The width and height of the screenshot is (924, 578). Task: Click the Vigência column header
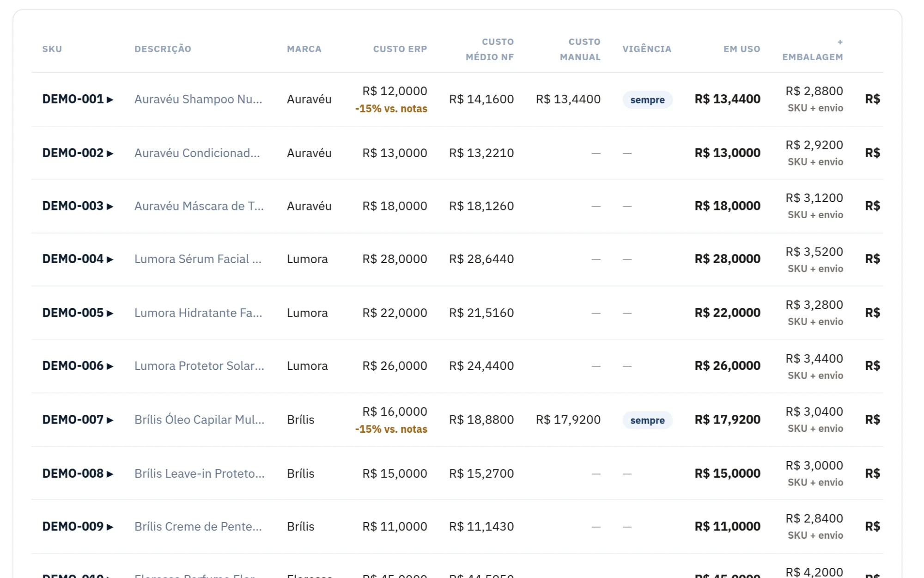pyautogui.click(x=647, y=49)
